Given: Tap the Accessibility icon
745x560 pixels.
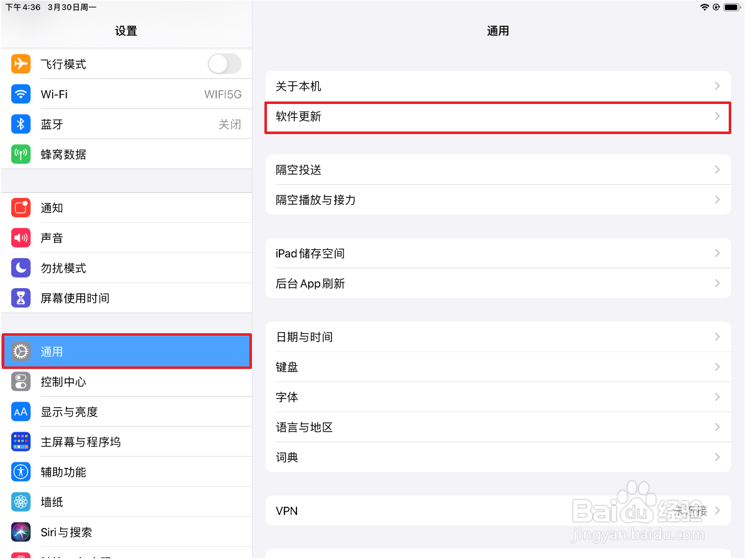Looking at the screenshot, I should 21,472.
